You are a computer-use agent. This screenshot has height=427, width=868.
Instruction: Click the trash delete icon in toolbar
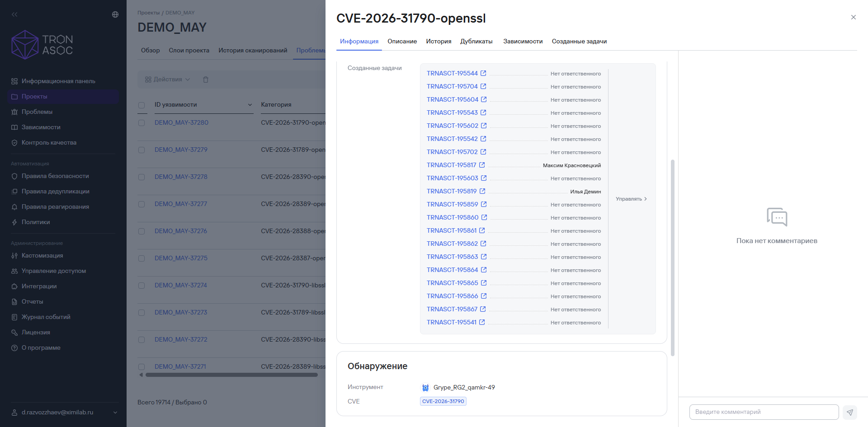click(206, 80)
